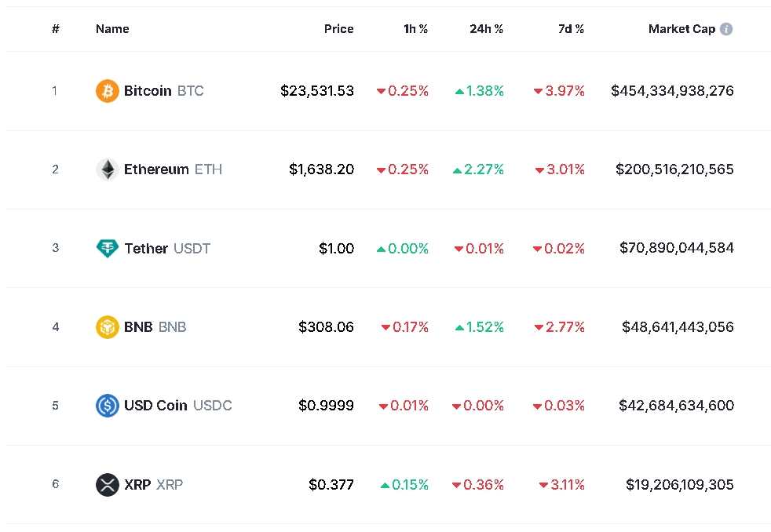This screenshot has width=771, height=532.
Task: Sort by the Price column header
Action: (338, 29)
